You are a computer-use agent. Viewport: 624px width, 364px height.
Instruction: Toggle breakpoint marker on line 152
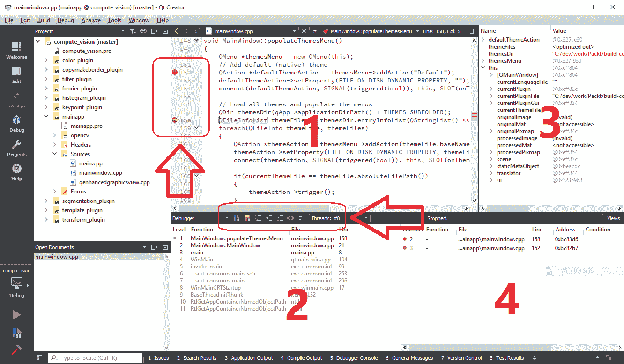(x=175, y=72)
